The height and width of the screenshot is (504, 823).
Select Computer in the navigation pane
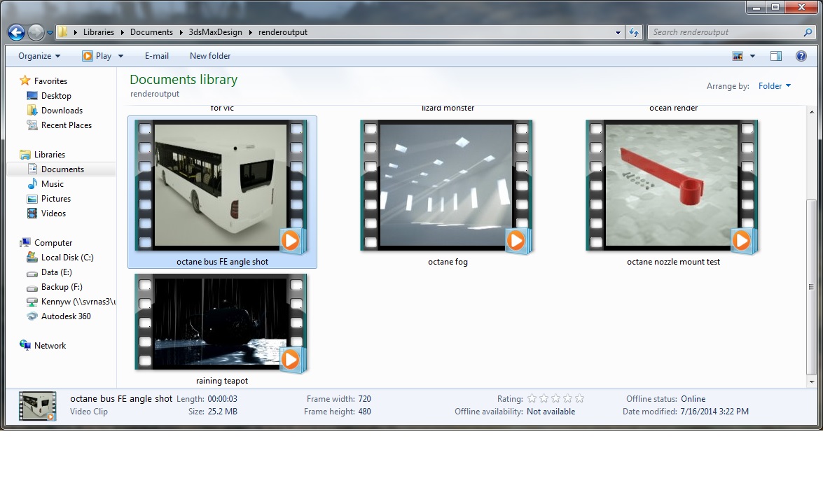(53, 242)
